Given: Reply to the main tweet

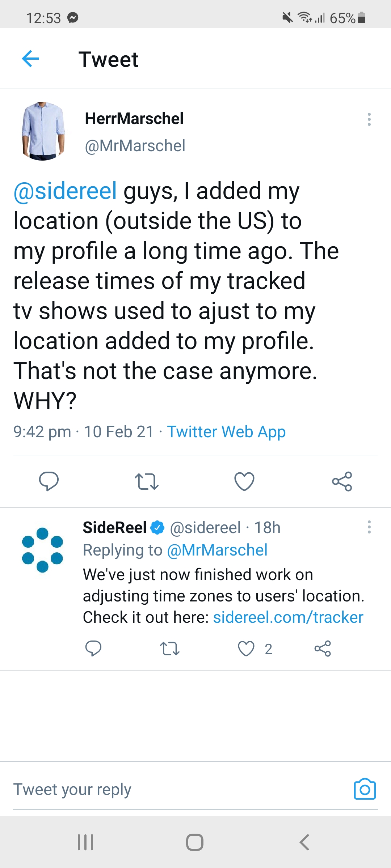Looking at the screenshot, I should (x=49, y=481).
